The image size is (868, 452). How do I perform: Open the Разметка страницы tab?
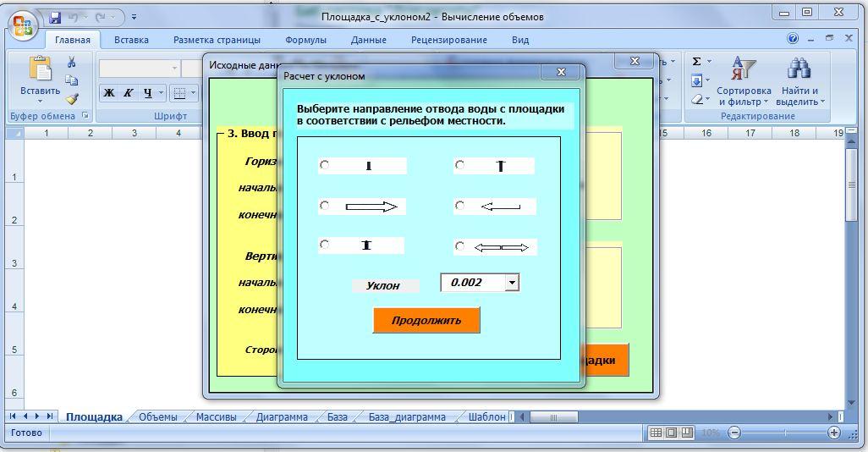point(217,40)
